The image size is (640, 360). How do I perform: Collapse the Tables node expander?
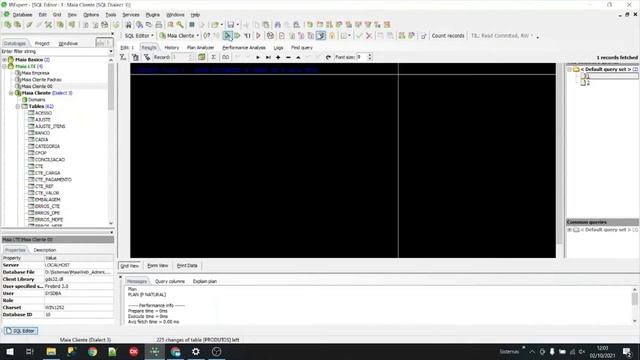18,106
